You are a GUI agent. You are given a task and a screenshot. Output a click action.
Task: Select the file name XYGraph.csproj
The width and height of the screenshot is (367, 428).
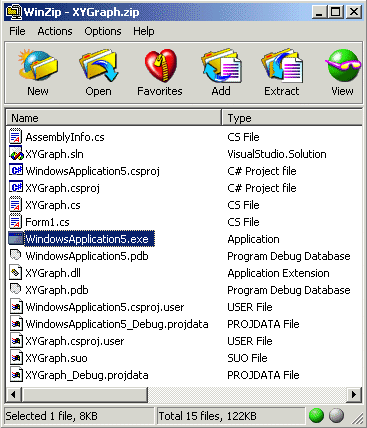pos(62,188)
